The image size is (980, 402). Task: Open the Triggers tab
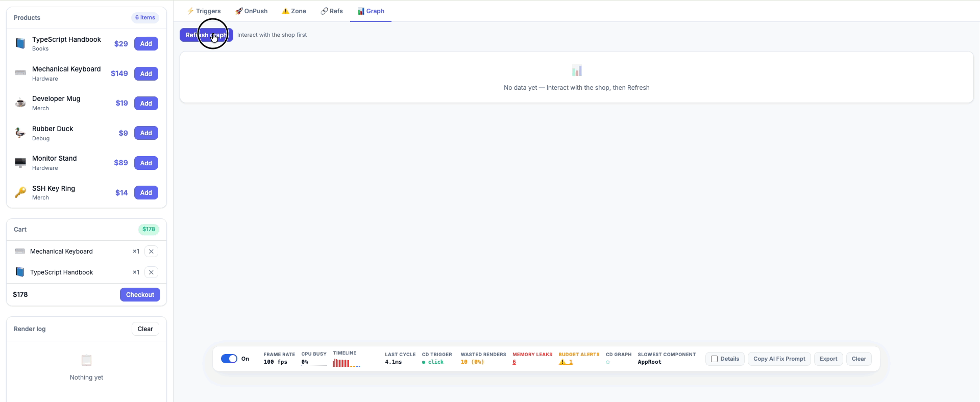(204, 11)
